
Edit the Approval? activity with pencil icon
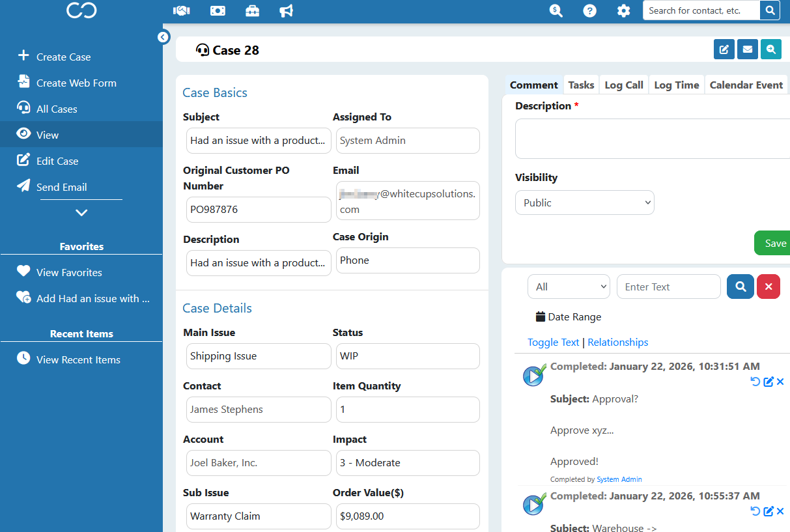click(769, 382)
